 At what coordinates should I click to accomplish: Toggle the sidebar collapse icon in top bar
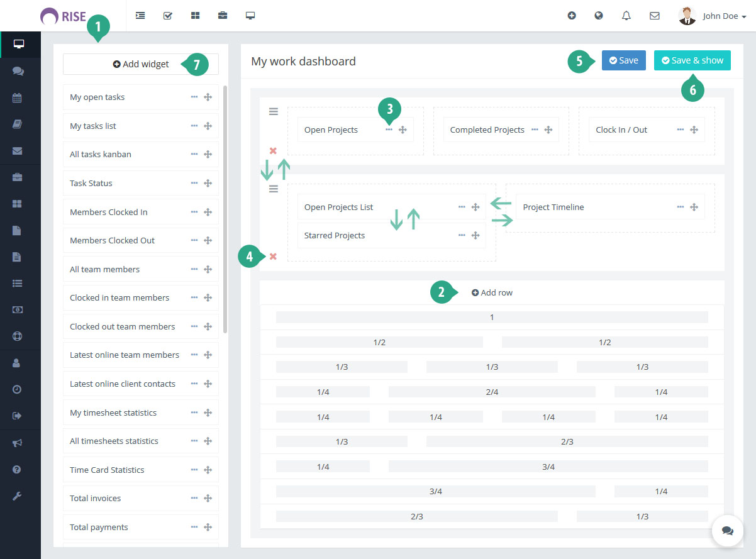point(140,16)
